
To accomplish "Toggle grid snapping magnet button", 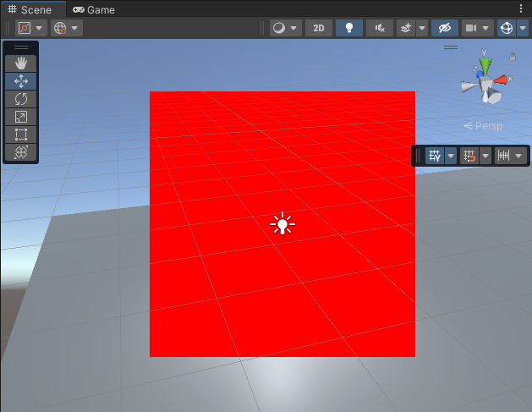I will point(470,156).
